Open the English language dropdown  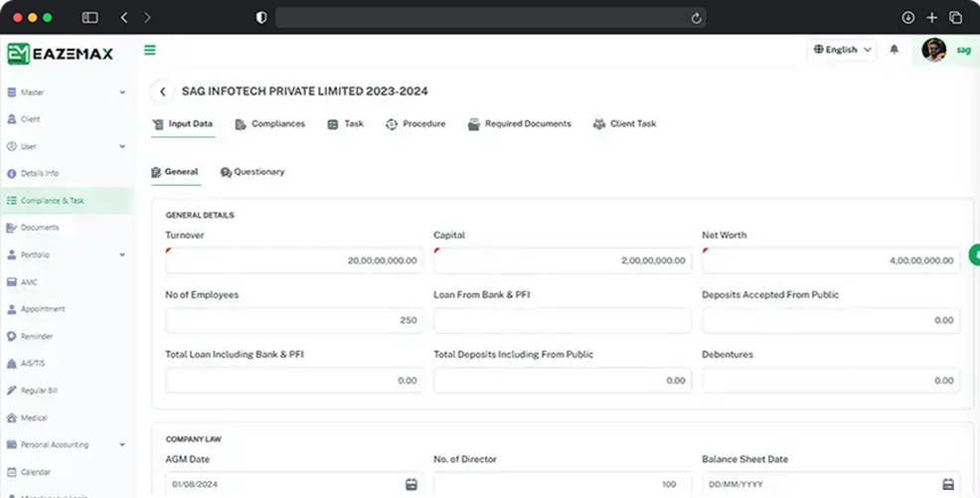pos(842,50)
